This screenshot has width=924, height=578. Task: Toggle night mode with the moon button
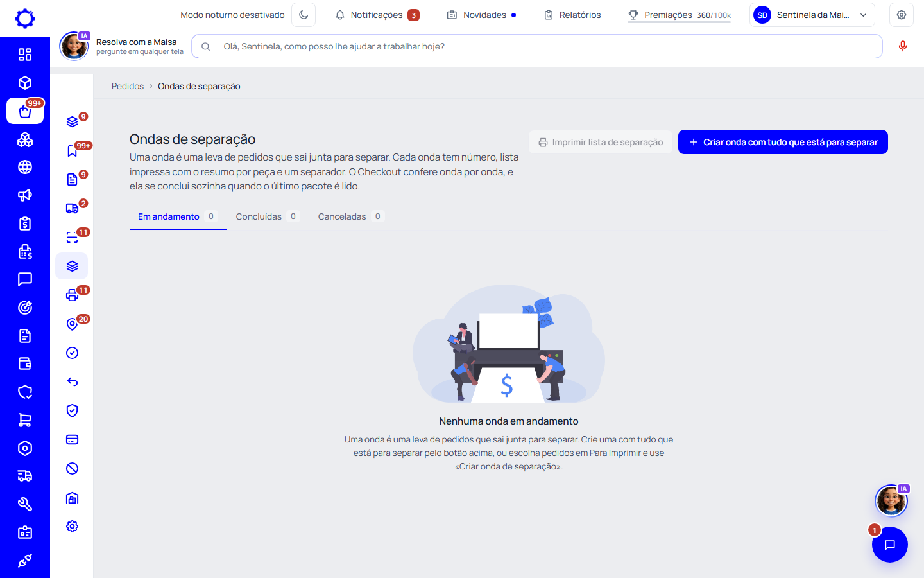[304, 15]
